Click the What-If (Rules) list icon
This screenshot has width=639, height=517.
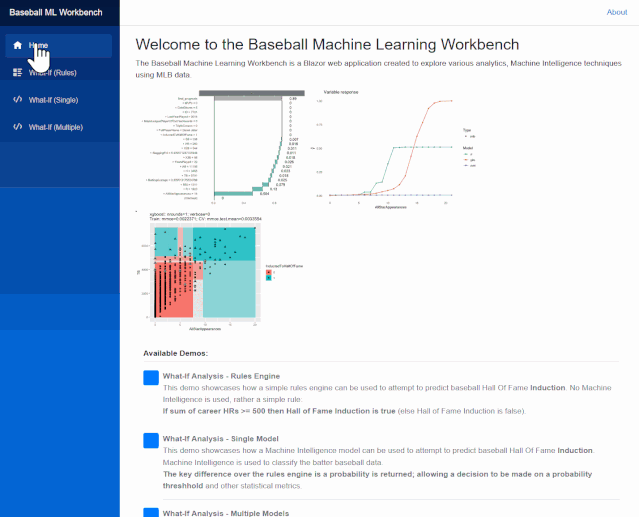tap(18, 73)
